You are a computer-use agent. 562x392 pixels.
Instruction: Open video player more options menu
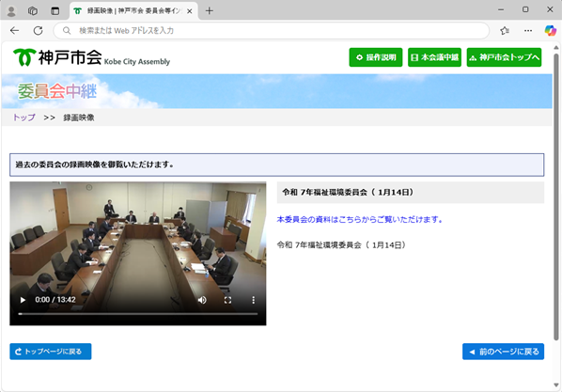click(254, 300)
